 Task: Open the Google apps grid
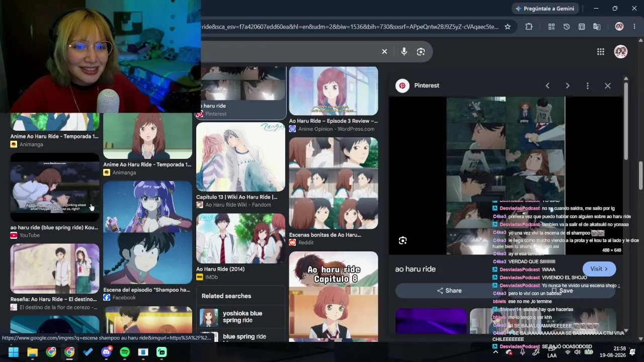600,51
